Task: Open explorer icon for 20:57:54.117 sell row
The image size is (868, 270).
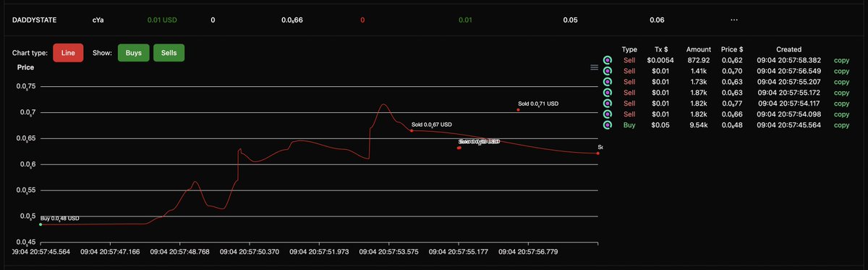Action: (x=608, y=104)
